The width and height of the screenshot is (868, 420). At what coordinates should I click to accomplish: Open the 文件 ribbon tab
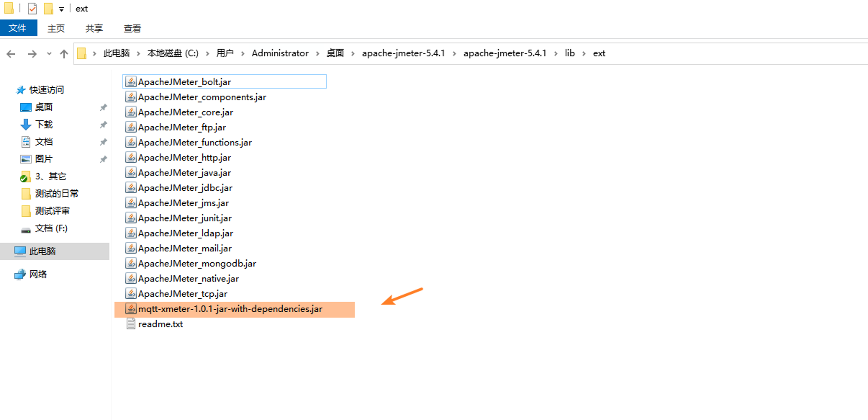[18, 28]
